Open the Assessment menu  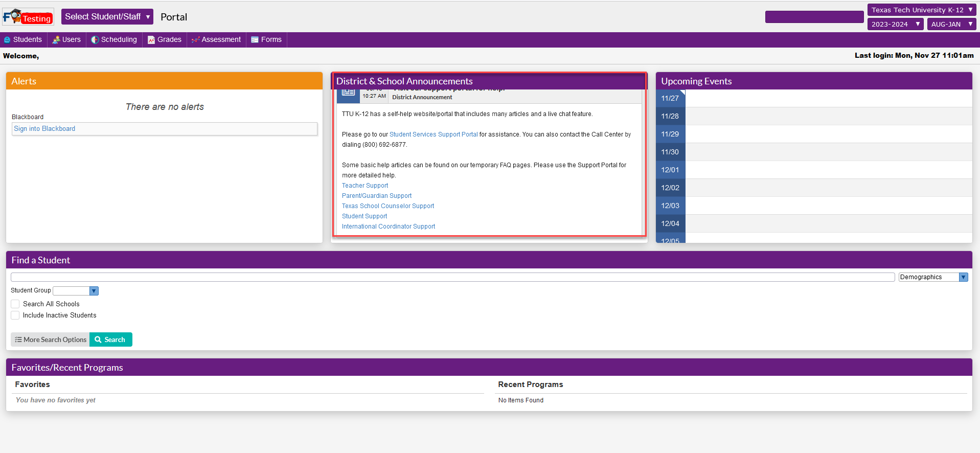tap(216, 40)
